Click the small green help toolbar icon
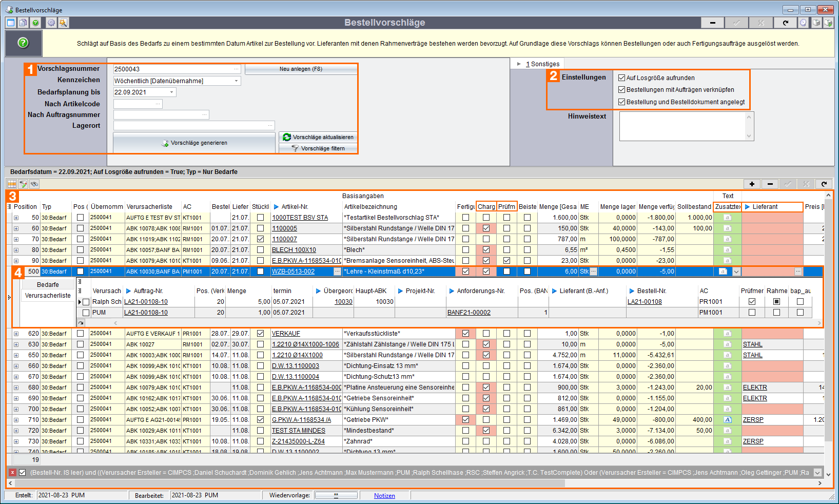The height and width of the screenshot is (504, 839). (35, 23)
